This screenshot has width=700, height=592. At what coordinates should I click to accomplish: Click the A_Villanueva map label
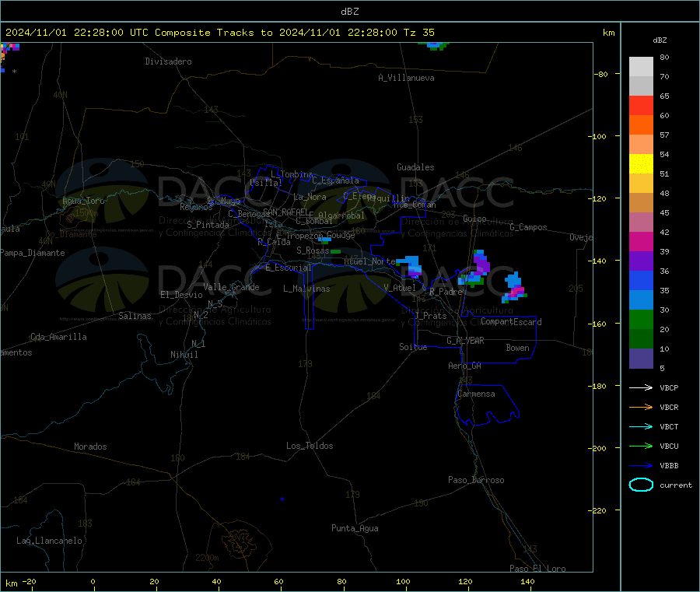406,78
